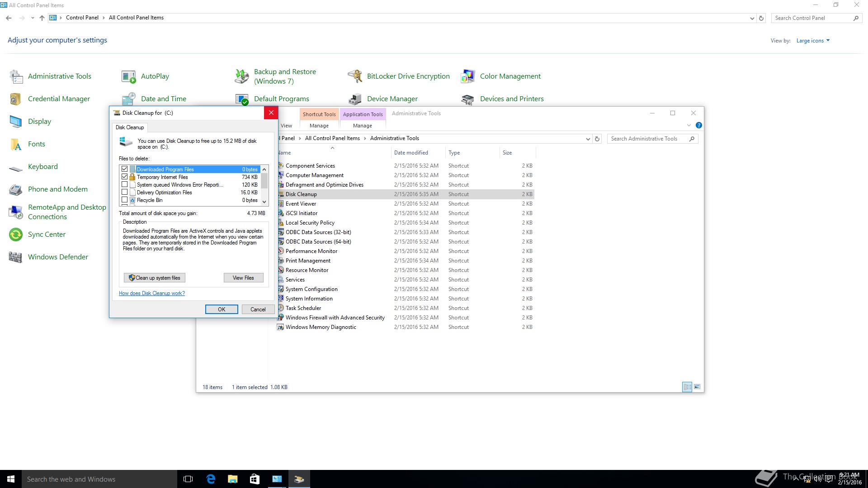
Task: Uncheck Downloaded Program Files checkbox
Action: [125, 169]
